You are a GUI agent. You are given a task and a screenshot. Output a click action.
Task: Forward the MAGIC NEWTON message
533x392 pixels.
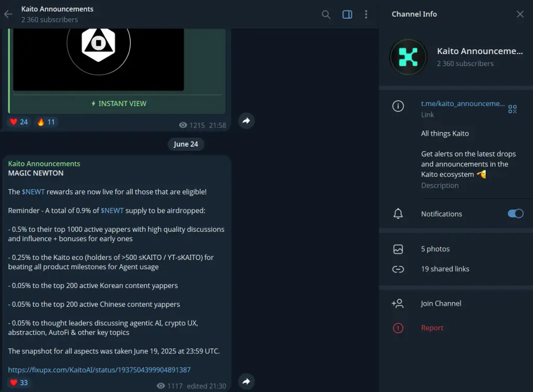(x=246, y=381)
